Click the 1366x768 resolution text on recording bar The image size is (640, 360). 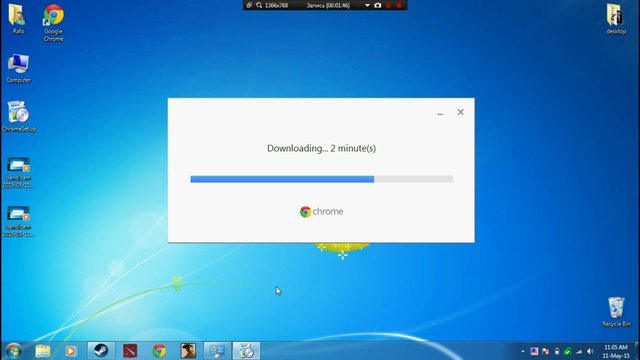point(276,5)
